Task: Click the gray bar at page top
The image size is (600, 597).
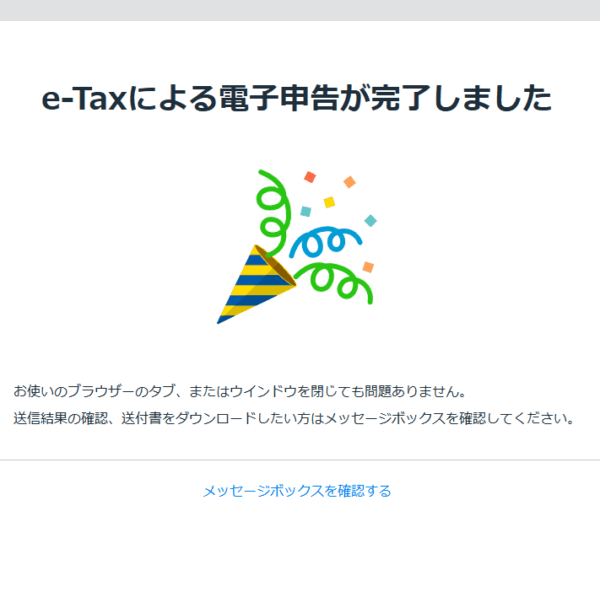Action: pos(300,10)
